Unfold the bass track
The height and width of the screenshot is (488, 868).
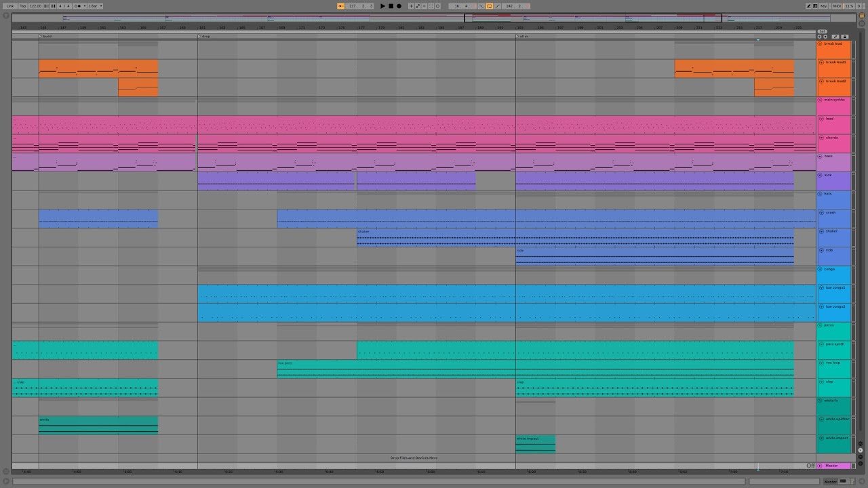tap(821, 157)
